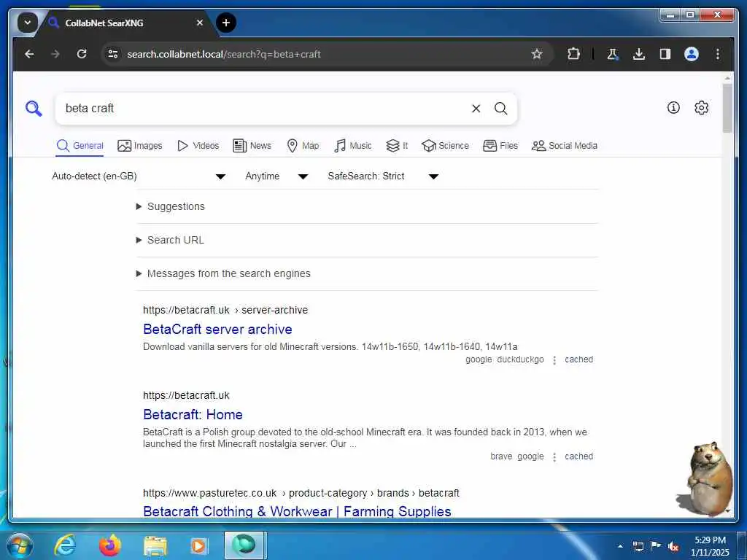The image size is (747, 560).
Task: Open Windows Media Player in taskbar
Action: pos(198,545)
